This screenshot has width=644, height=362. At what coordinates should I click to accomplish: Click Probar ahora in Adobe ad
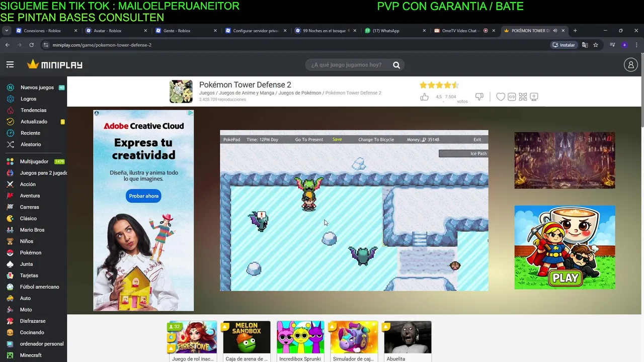point(143,196)
